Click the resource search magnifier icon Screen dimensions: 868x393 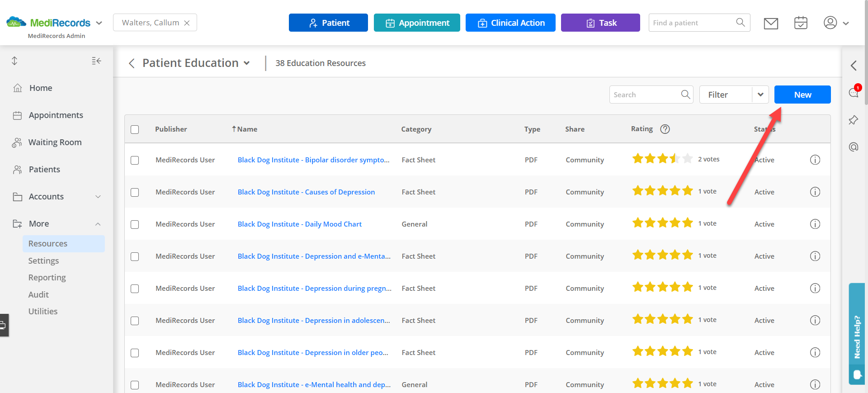click(x=685, y=95)
